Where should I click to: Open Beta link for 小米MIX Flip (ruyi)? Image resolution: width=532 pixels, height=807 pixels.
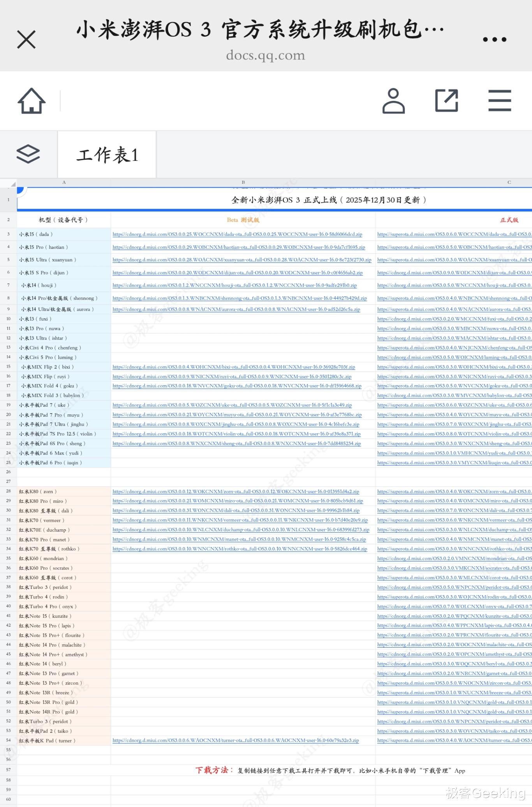point(232,377)
